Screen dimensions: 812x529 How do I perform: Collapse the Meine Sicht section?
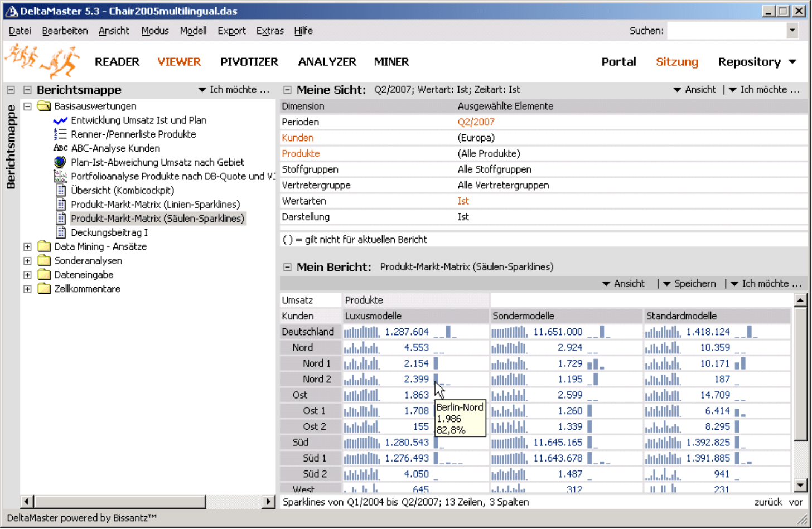pos(287,90)
